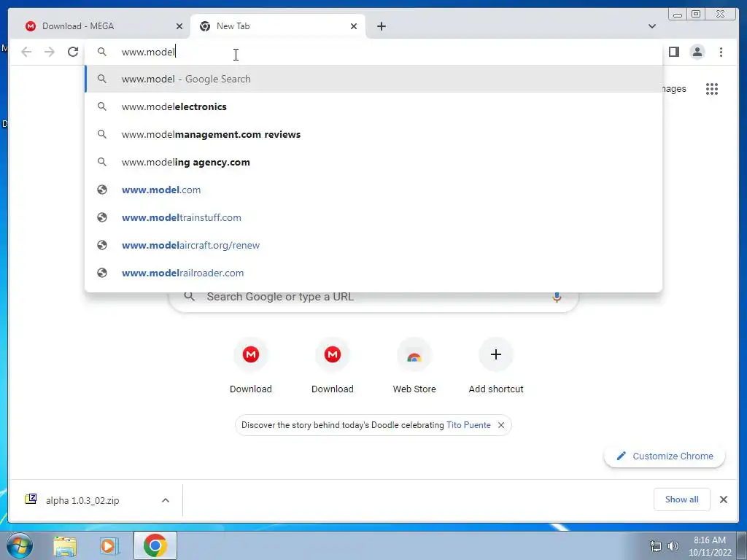The image size is (747, 560).
Task: Go to www.modelaircraft.org/renew suggestion
Action: (373, 245)
